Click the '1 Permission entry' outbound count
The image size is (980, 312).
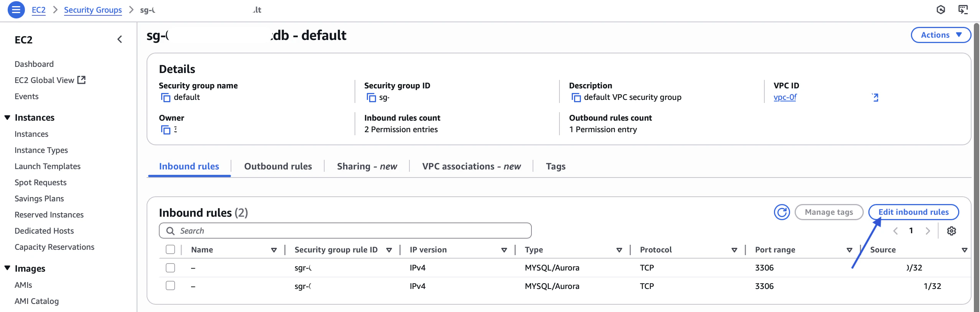coord(603,129)
